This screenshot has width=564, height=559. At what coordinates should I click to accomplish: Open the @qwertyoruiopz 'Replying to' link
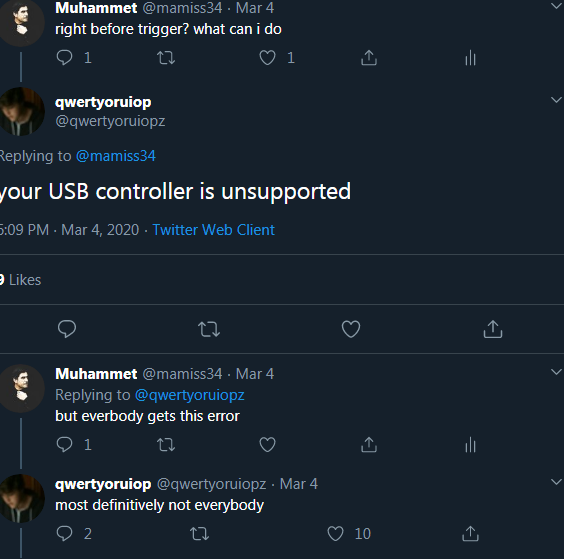(190, 395)
